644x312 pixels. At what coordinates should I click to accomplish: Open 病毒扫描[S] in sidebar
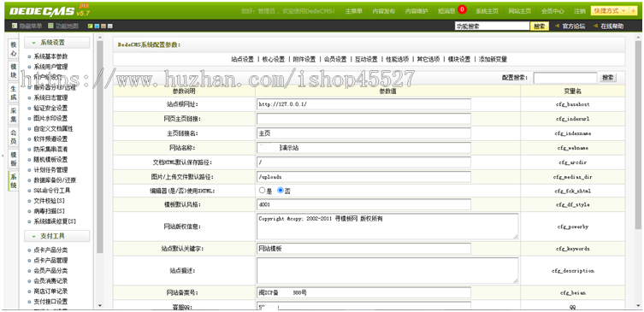click(50, 211)
